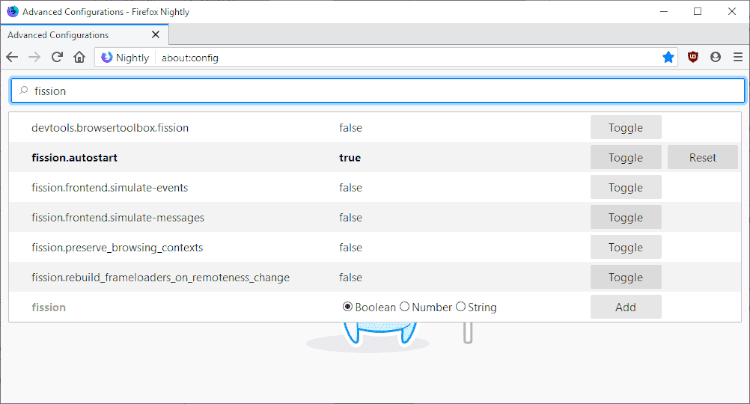The height and width of the screenshot is (404, 750).
Task: Close the Advanced Configurations tab
Action: (x=155, y=34)
